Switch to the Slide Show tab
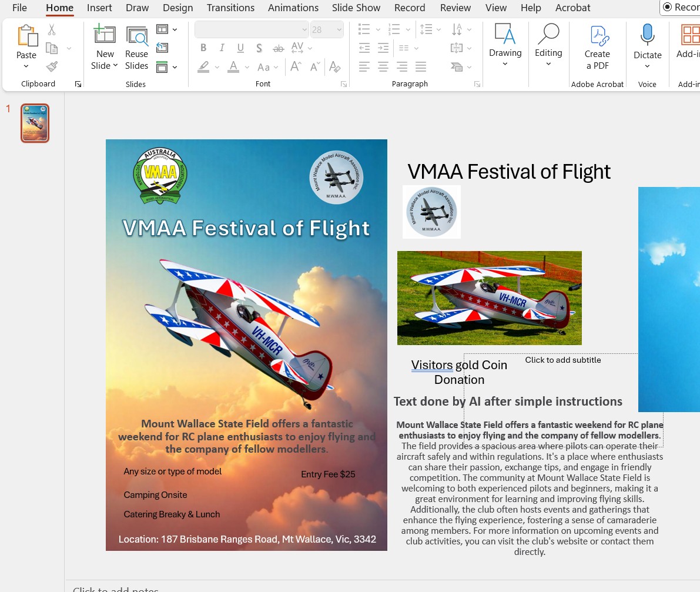 point(356,8)
